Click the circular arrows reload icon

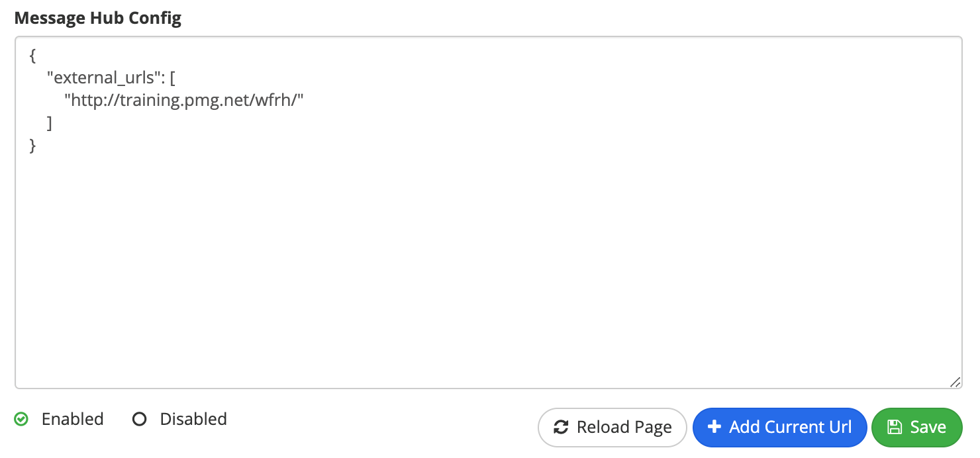tap(561, 428)
